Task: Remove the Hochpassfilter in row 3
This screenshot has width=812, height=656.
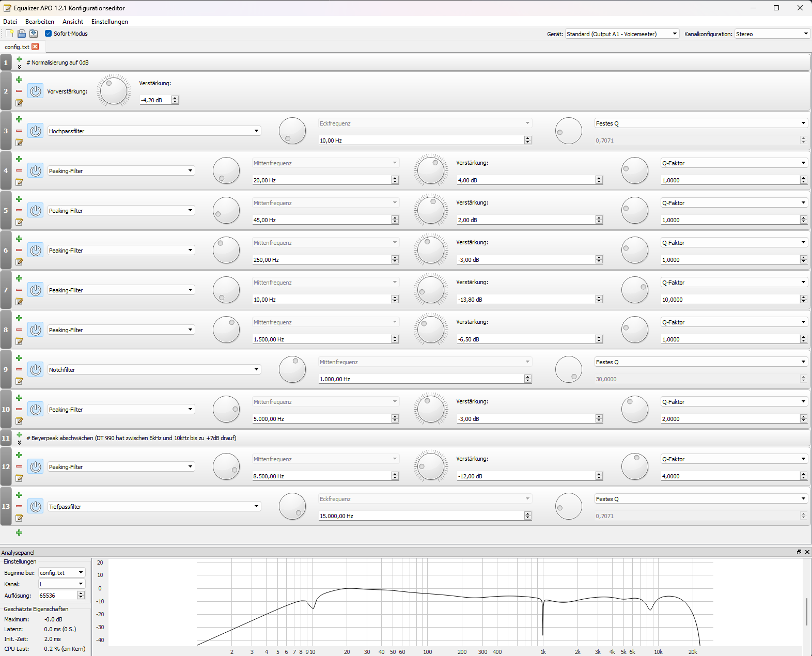Action: tap(19, 131)
